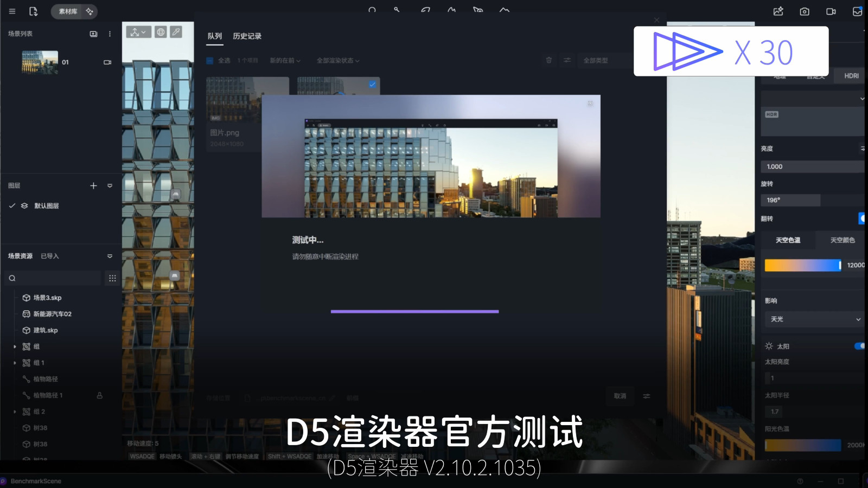Switch to the 已导入 tab
The height and width of the screenshot is (488, 868).
click(50, 256)
